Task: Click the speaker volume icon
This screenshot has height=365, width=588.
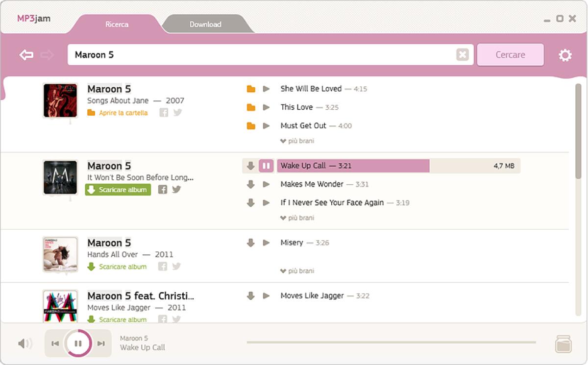Action: 24,343
